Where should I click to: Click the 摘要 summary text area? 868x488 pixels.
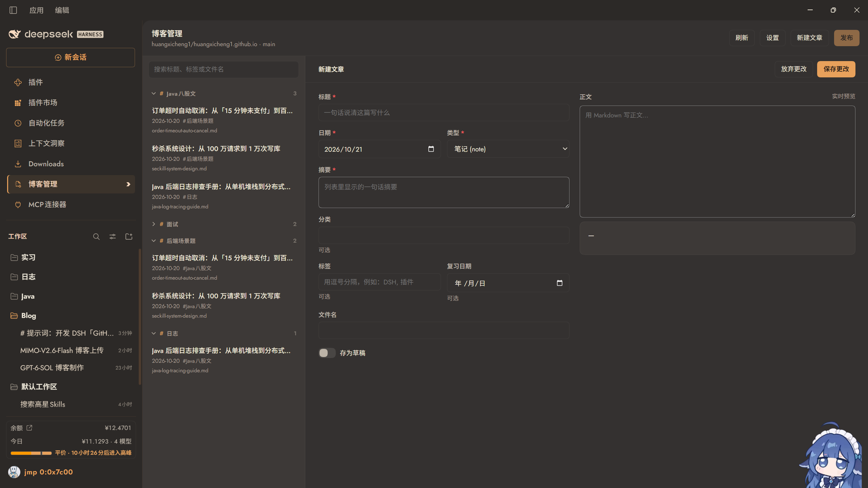[x=444, y=192]
